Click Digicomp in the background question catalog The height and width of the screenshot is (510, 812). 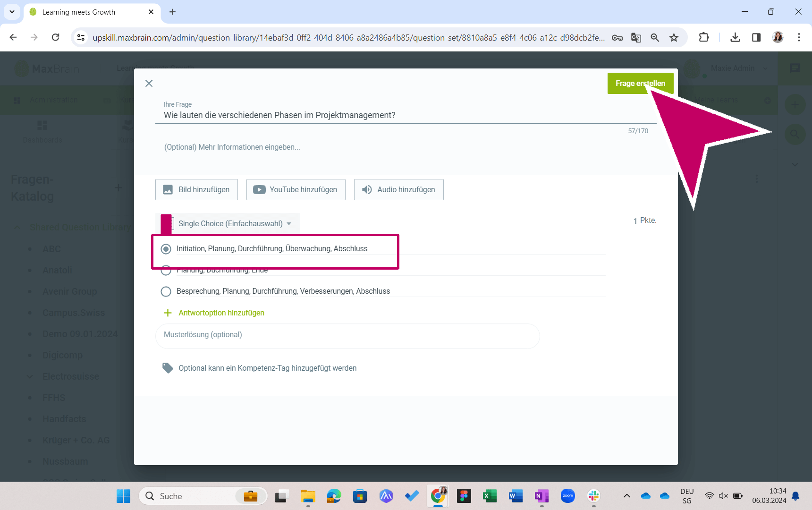62,355
